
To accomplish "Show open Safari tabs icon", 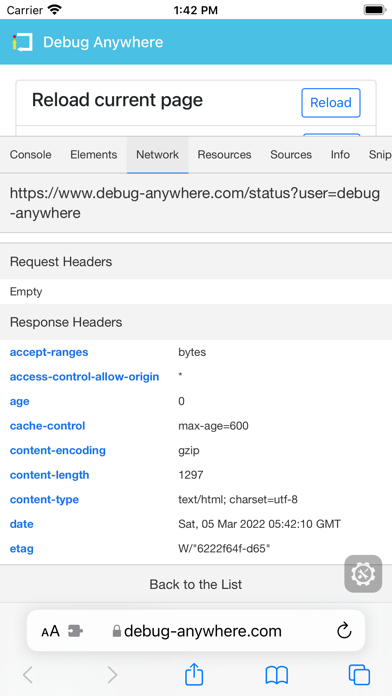I will [x=359, y=675].
